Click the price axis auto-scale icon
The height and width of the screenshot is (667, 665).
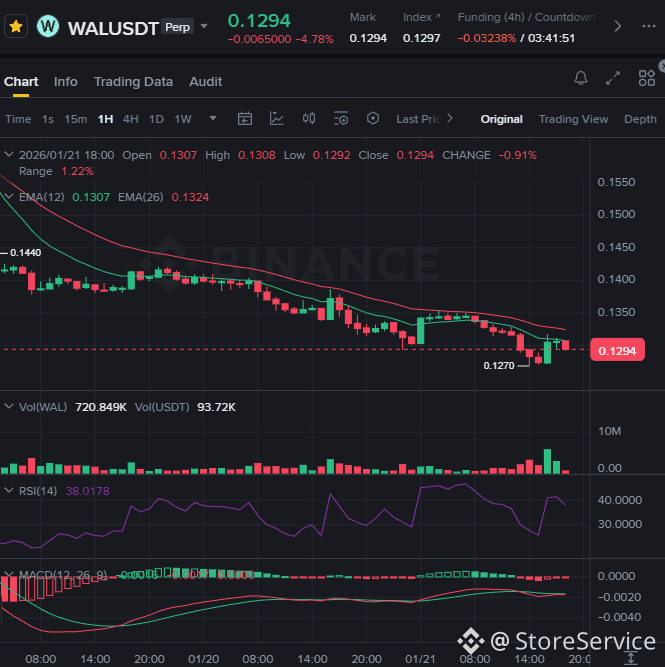click(x=631, y=658)
